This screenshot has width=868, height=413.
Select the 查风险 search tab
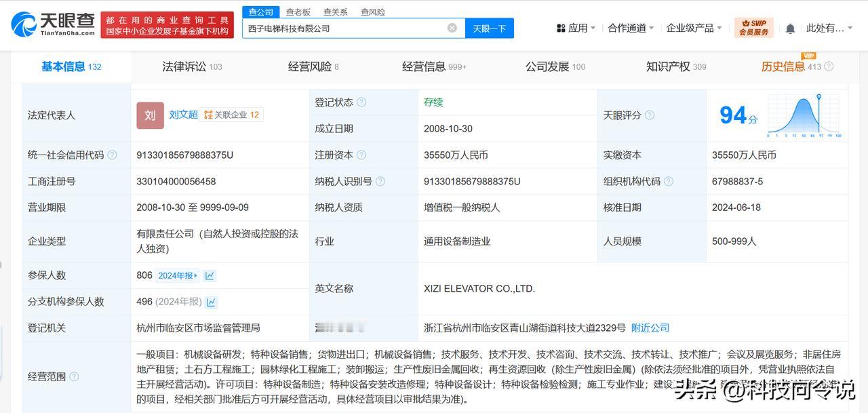pos(373,12)
